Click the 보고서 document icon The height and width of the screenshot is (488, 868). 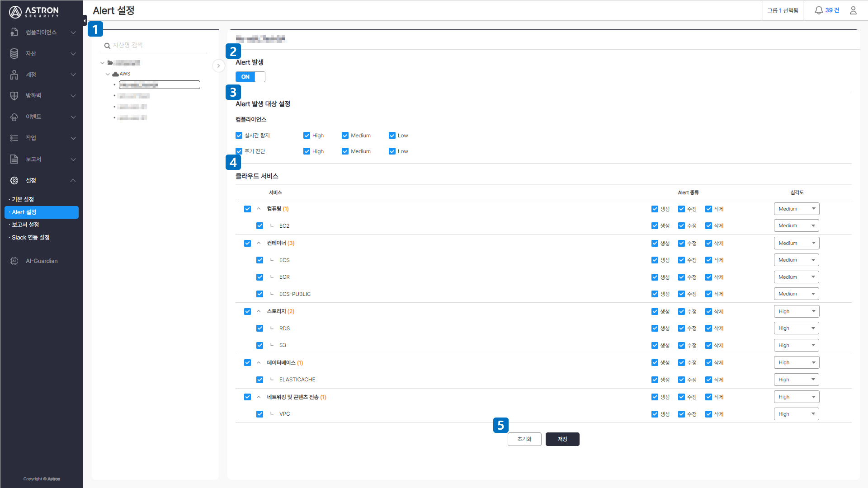(x=14, y=159)
